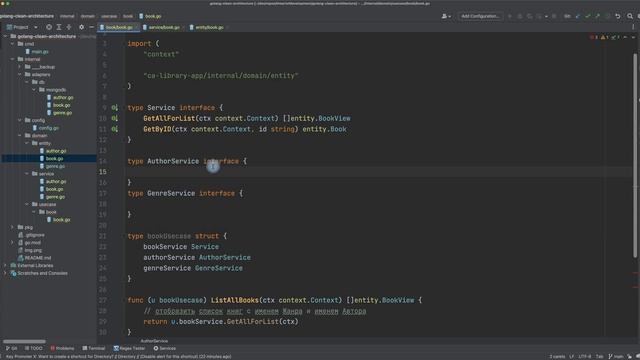Select go.mod in the project tree
The height and width of the screenshot is (360, 640).
(x=29, y=242)
